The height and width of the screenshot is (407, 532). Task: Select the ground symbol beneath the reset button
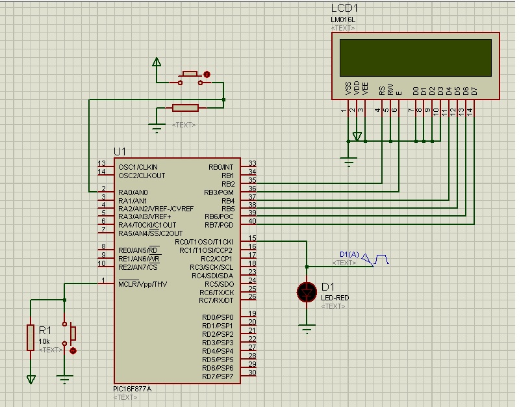click(x=64, y=378)
